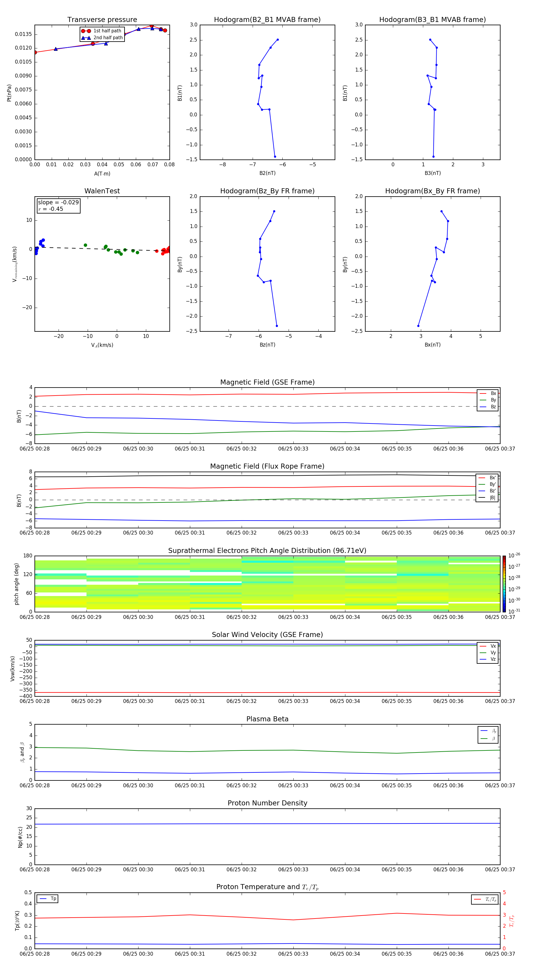Click the 'VA(km/s)' WalenTest axis label
This screenshot has width=535, height=980.
[102, 345]
